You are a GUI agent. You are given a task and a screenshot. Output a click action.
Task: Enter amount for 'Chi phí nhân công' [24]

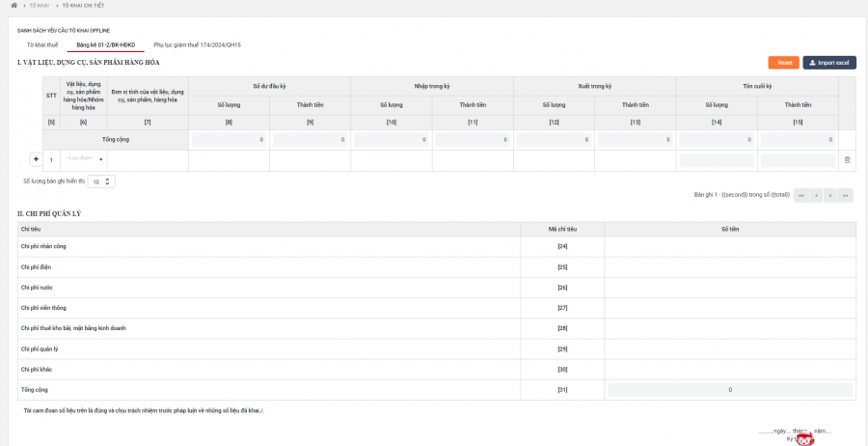pos(730,246)
